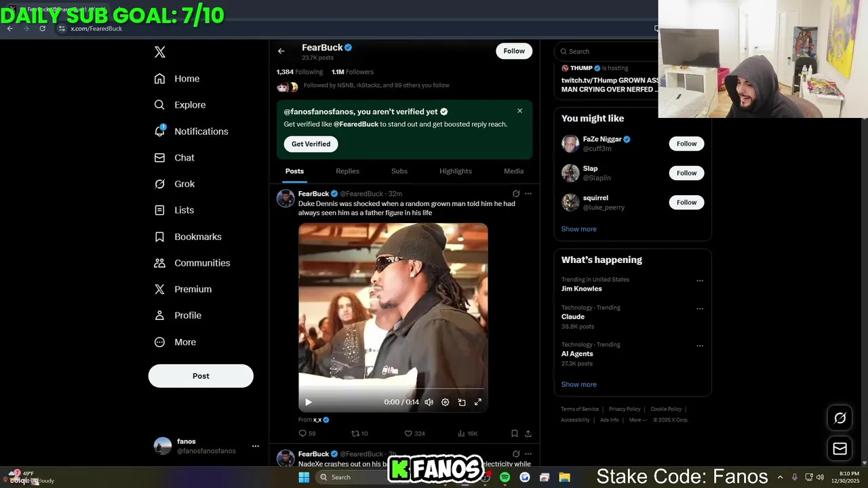
Task: Open the floating Grok button
Action: tap(840, 418)
